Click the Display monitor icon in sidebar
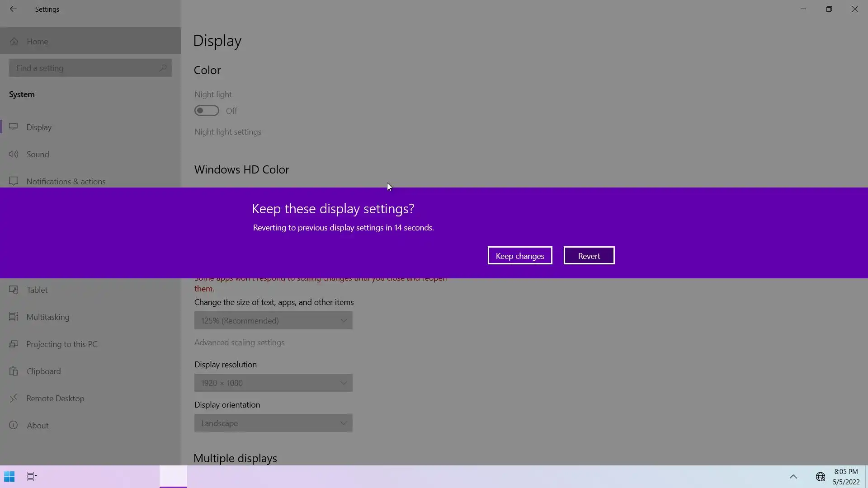Viewport: 868px width, 488px height. point(14,127)
